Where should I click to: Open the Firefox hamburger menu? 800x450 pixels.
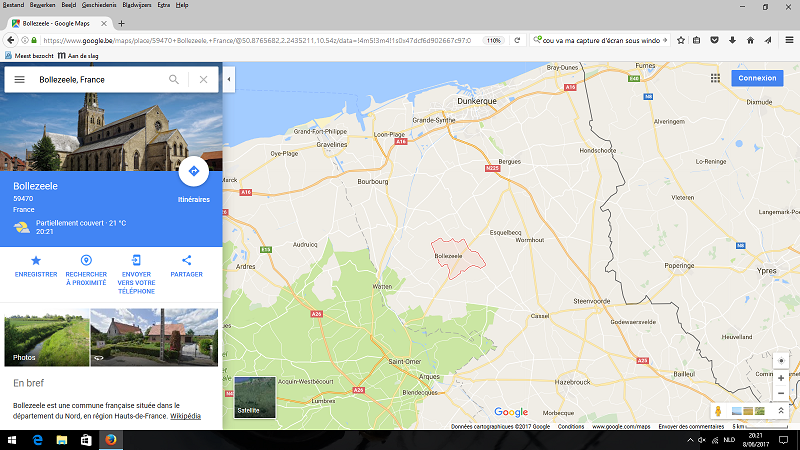[x=789, y=40]
